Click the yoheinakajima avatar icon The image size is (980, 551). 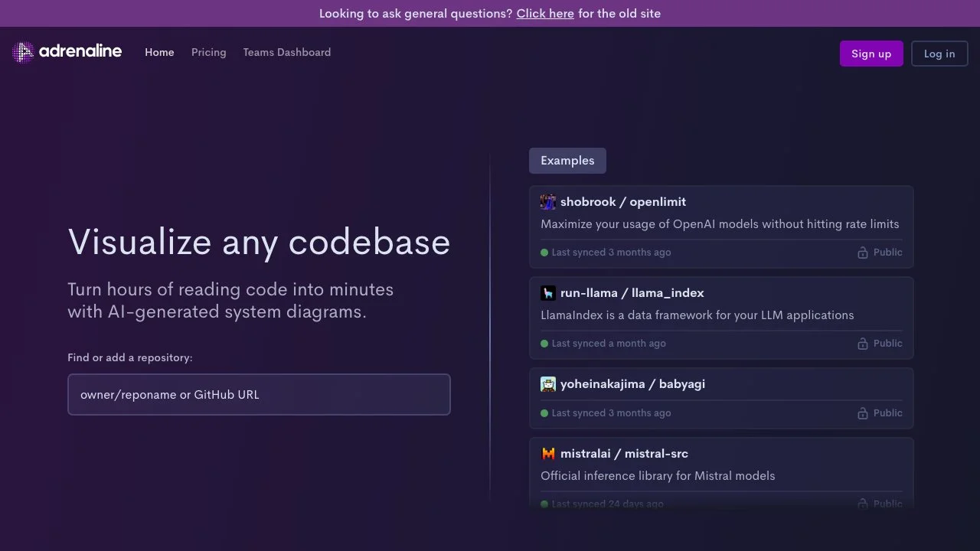(548, 384)
